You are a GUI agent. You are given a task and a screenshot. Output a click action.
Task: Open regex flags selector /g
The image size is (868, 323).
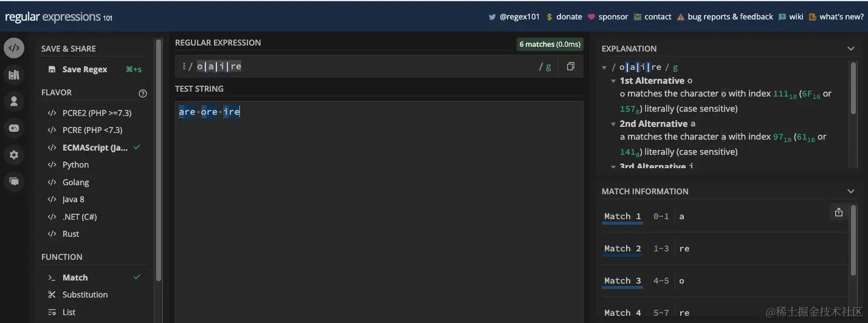point(545,67)
